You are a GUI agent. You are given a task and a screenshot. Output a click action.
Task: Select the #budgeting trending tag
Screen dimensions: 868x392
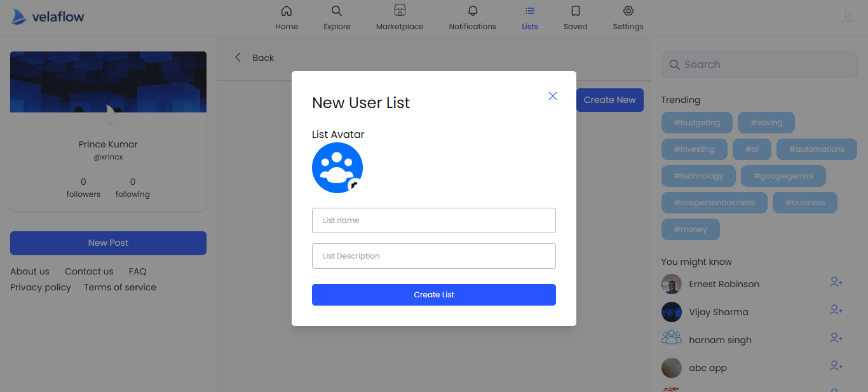[696, 123]
